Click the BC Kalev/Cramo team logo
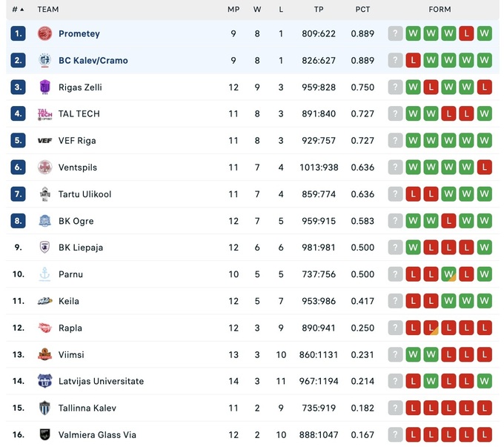The height and width of the screenshot is (447, 504). pos(44,60)
